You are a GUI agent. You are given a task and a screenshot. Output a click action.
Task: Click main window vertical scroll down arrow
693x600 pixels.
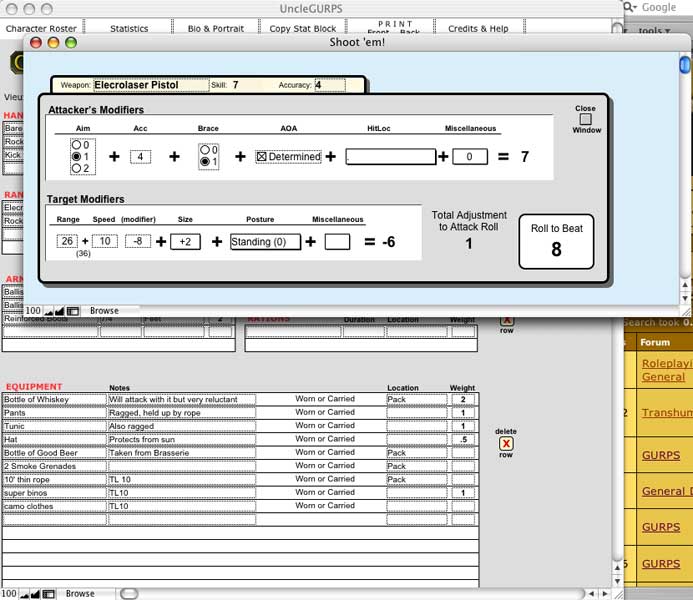pyautogui.click(x=617, y=581)
